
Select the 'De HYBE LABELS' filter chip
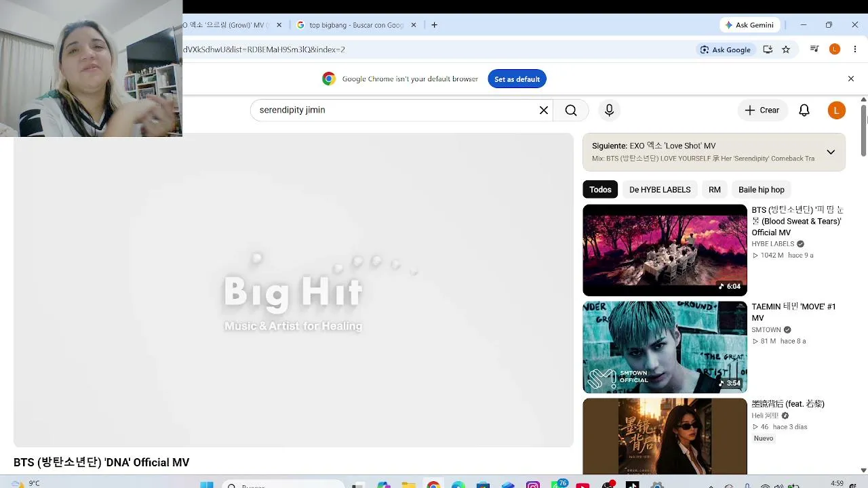tap(660, 190)
